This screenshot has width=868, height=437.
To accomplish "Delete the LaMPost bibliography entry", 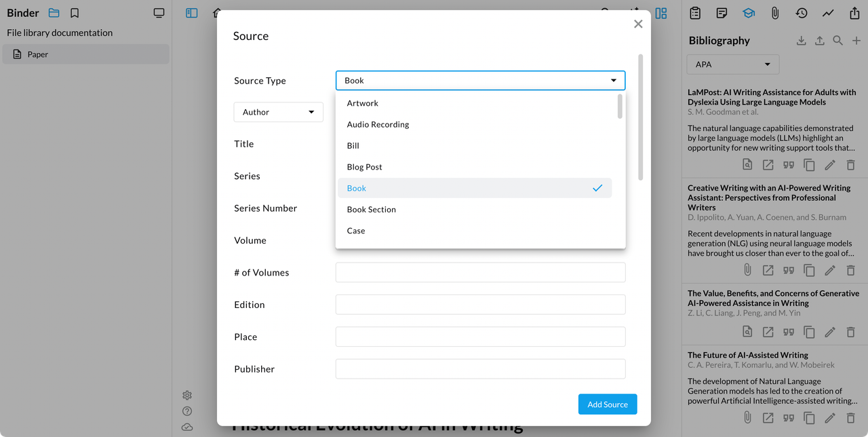I will tap(850, 165).
